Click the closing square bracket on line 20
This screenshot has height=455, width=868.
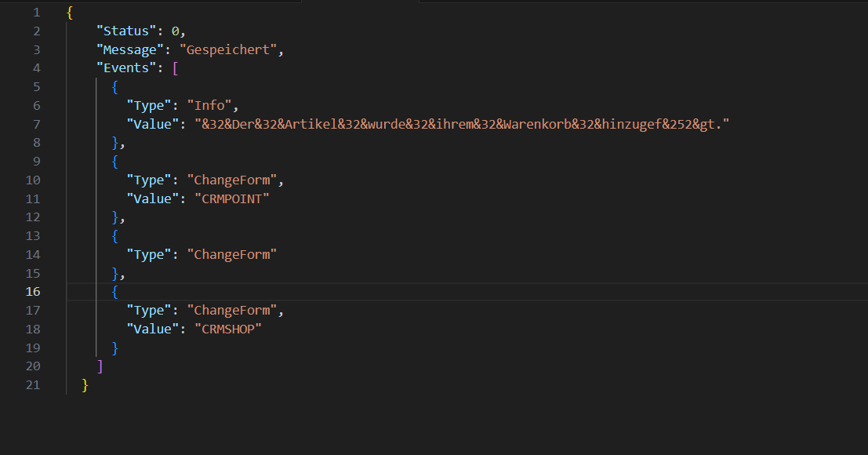tap(100, 366)
